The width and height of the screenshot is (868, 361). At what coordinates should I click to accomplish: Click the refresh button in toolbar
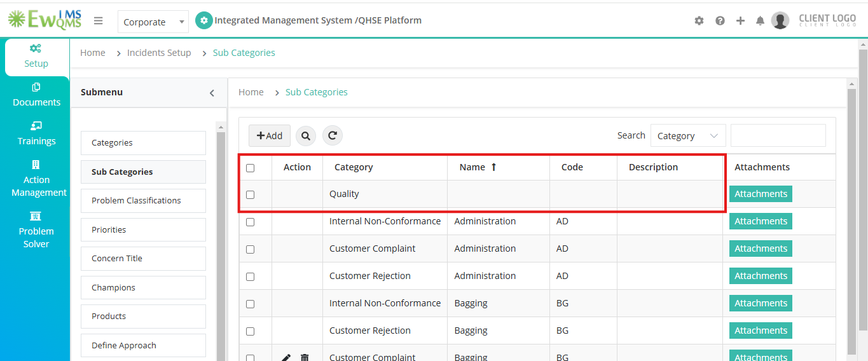pyautogui.click(x=333, y=135)
